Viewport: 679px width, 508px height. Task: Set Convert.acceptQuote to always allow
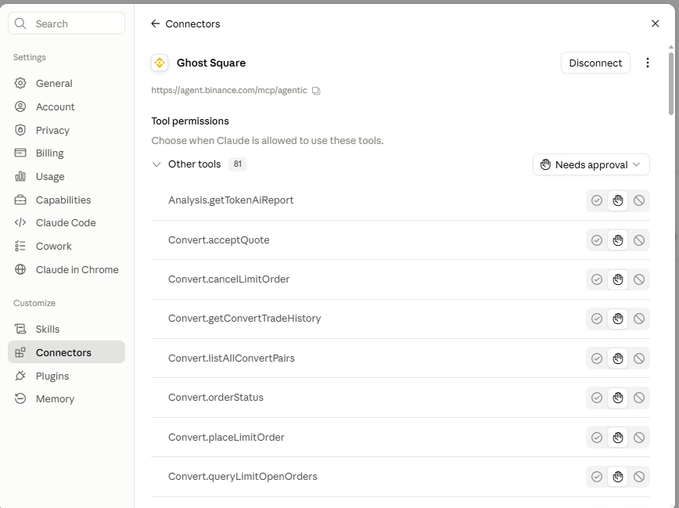point(597,240)
